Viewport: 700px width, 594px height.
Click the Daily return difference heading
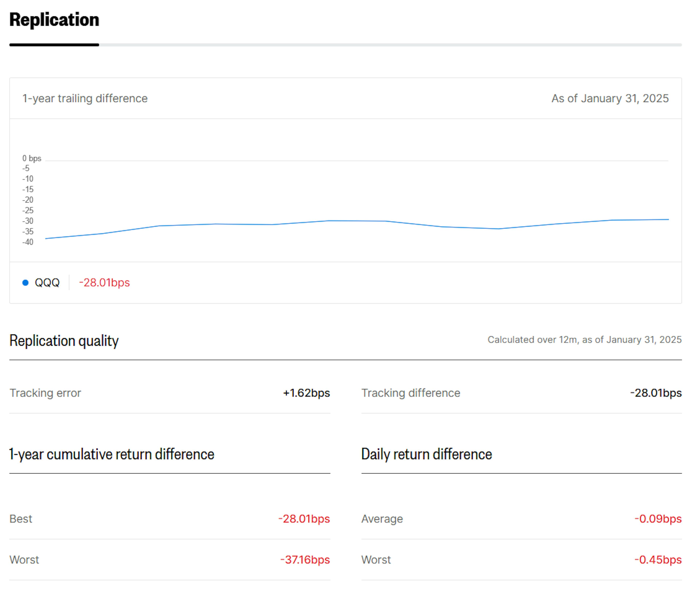pyautogui.click(x=426, y=454)
